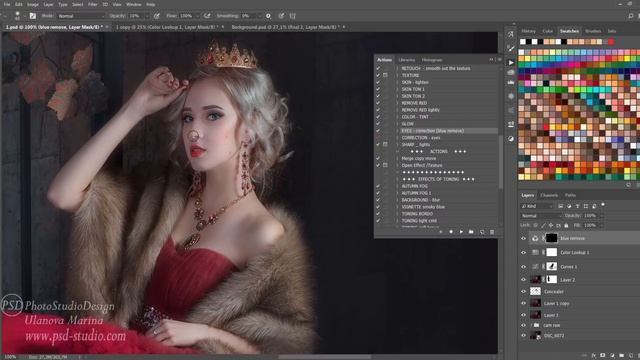
Task: Add layer style fx icon
Action: coord(593,356)
